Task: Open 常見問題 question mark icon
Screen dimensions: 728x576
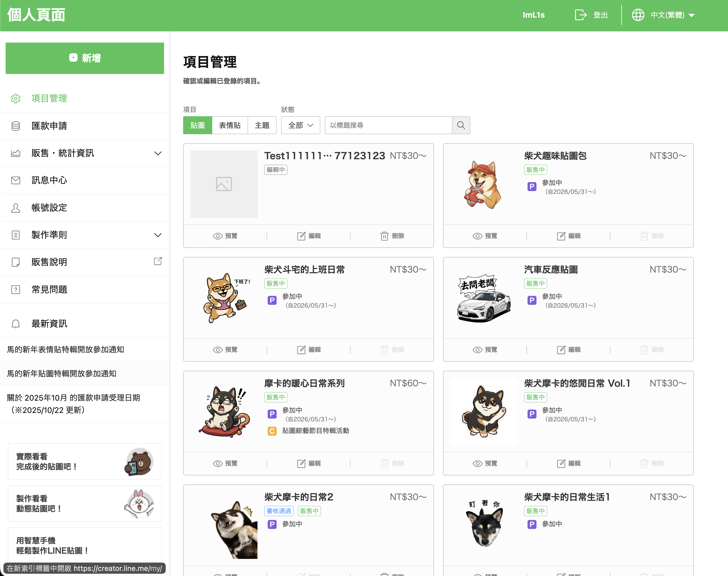Action: tap(15, 289)
